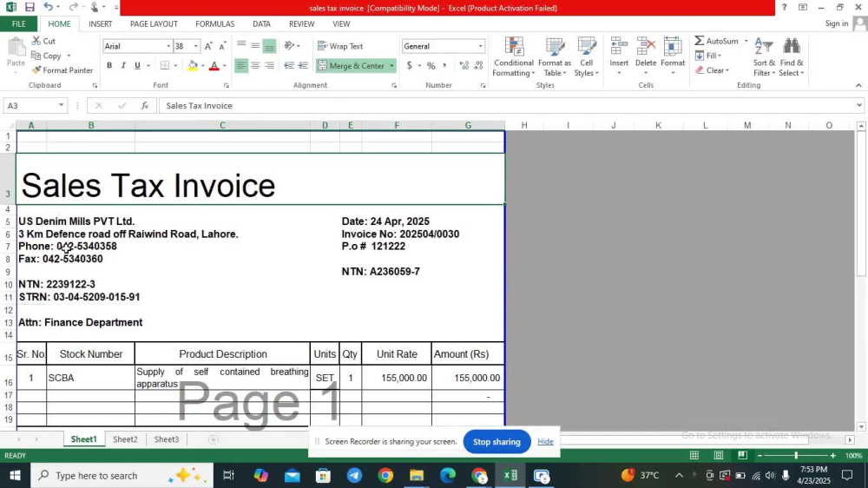This screenshot has width=868, height=488.
Task: Open Cell Styles gallery
Action: (586, 56)
